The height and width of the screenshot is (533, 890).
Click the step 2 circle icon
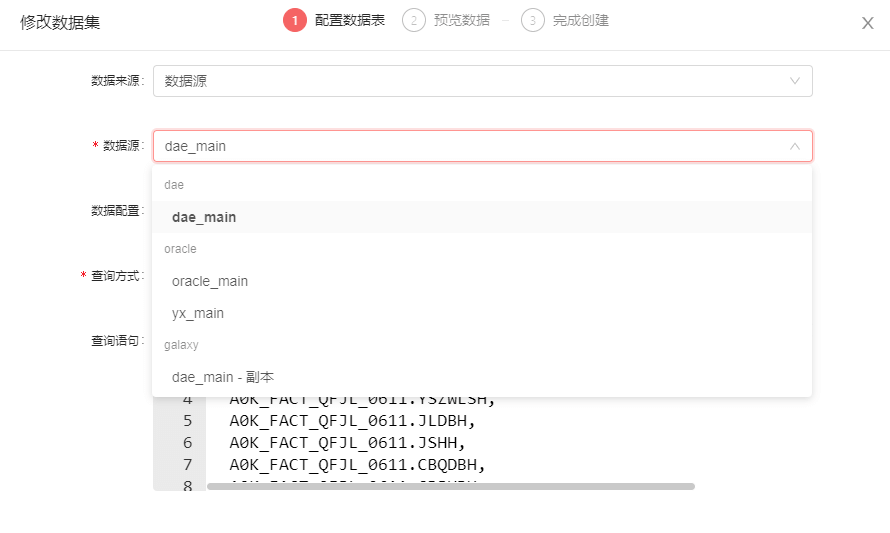coord(414,20)
